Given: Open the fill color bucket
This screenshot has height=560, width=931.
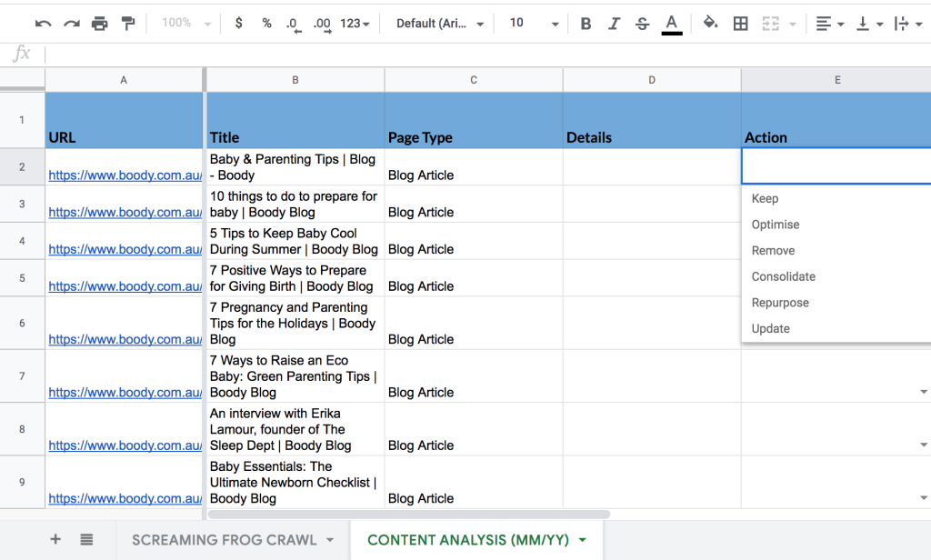Looking at the screenshot, I should [x=710, y=23].
